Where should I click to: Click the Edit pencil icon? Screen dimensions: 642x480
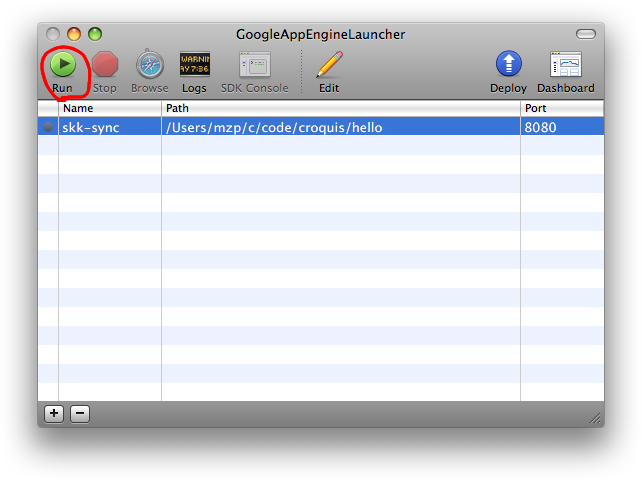tap(329, 64)
